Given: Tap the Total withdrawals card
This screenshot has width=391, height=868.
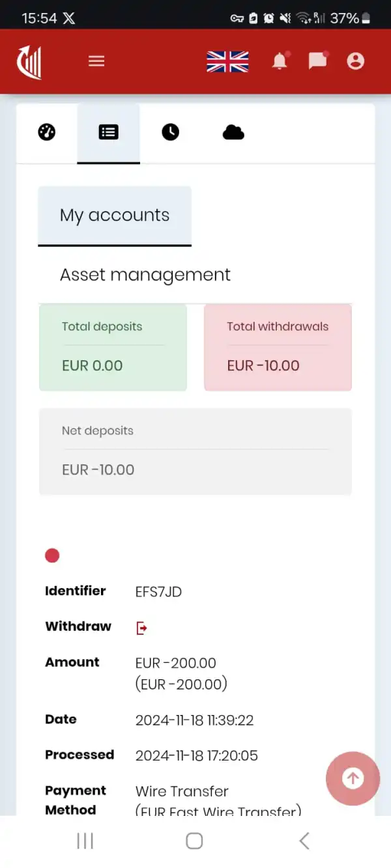Looking at the screenshot, I should point(278,348).
